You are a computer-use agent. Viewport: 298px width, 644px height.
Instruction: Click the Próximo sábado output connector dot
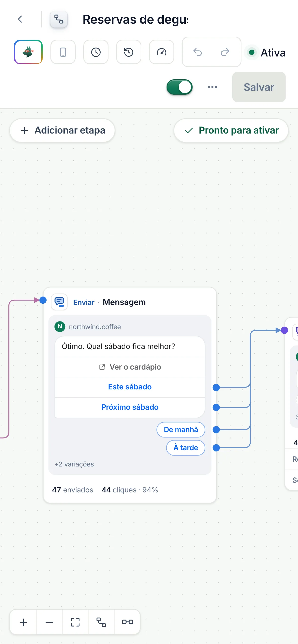point(216,407)
